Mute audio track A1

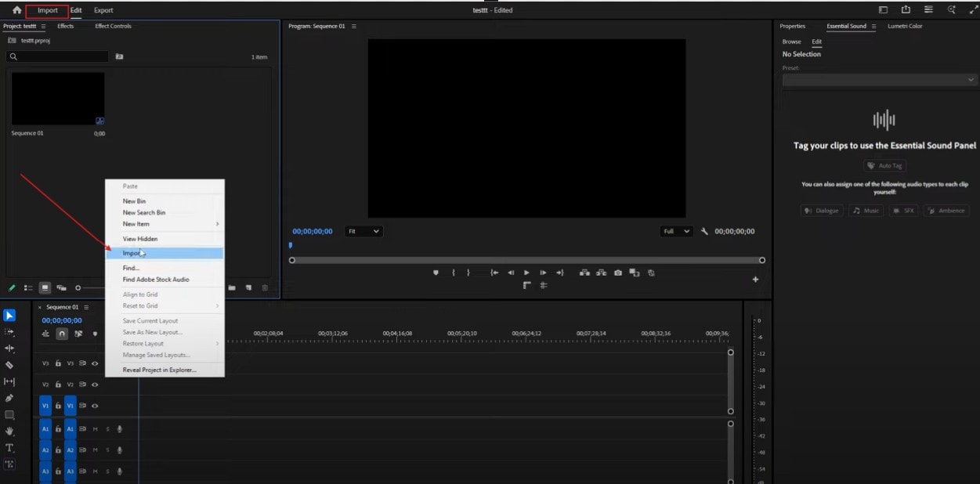pos(96,428)
